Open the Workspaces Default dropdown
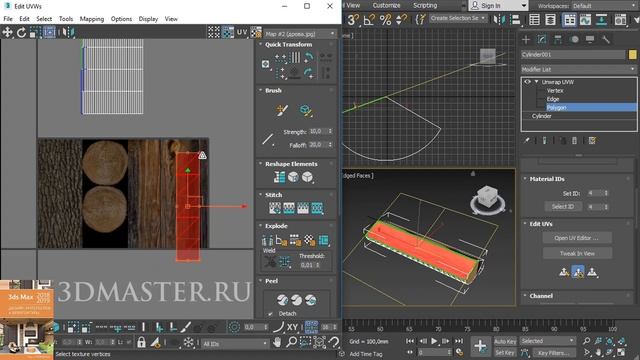640x360 pixels. click(x=604, y=6)
